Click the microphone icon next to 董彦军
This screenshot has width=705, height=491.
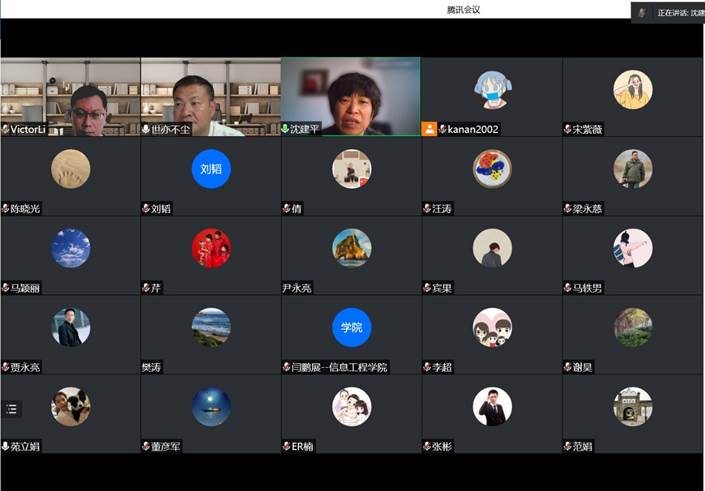point(146,446)
